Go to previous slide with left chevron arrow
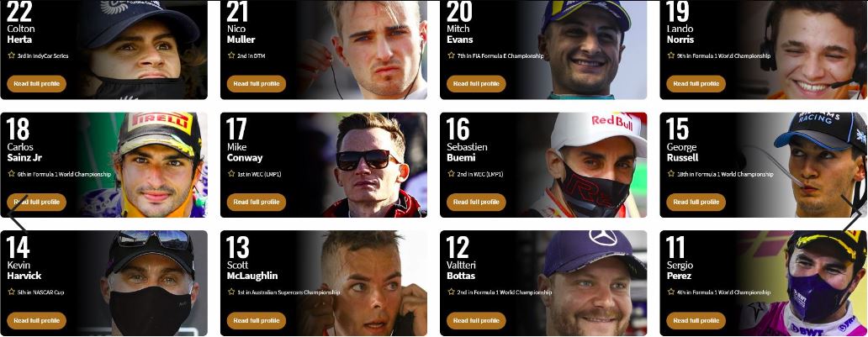The image size is (868, 337). point(18,213)
